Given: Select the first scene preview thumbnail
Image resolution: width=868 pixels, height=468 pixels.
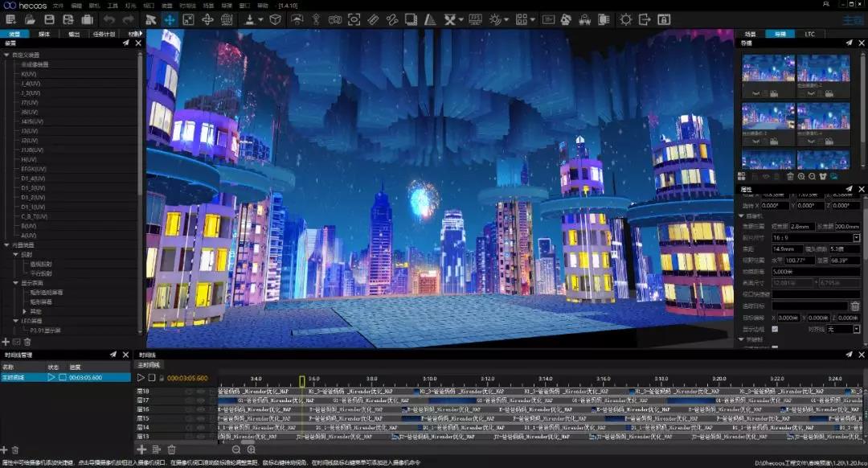Looking at the screenshot, I should coord(768,68).
